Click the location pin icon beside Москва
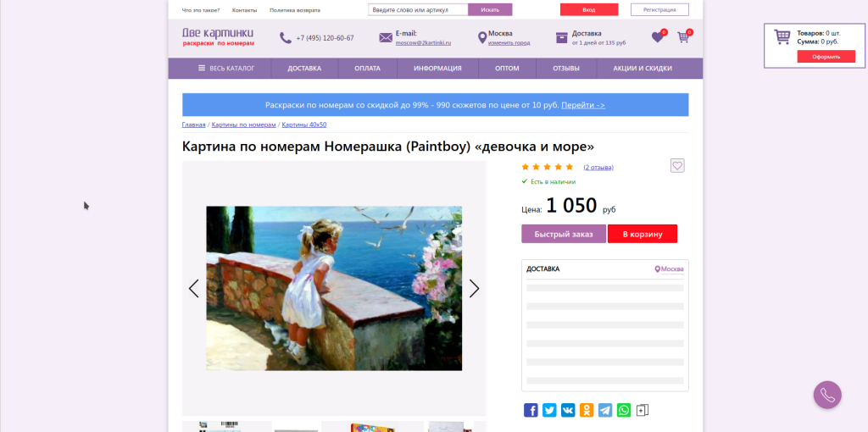Viewport: 868px width, 432px height. (482, 37)
